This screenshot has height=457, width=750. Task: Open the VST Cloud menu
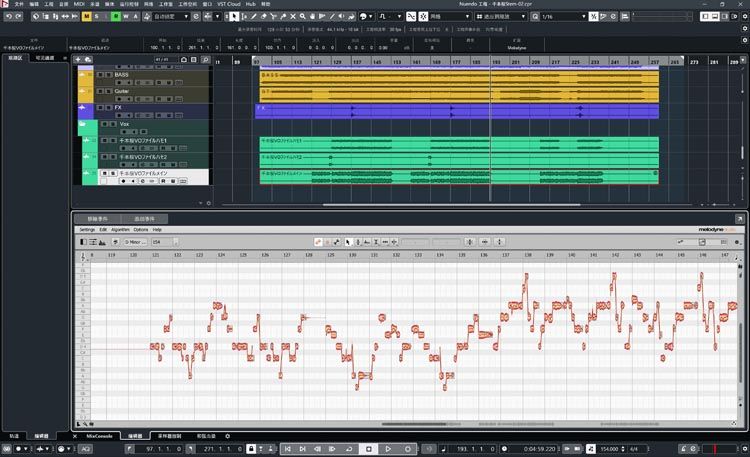coord(229,4)
